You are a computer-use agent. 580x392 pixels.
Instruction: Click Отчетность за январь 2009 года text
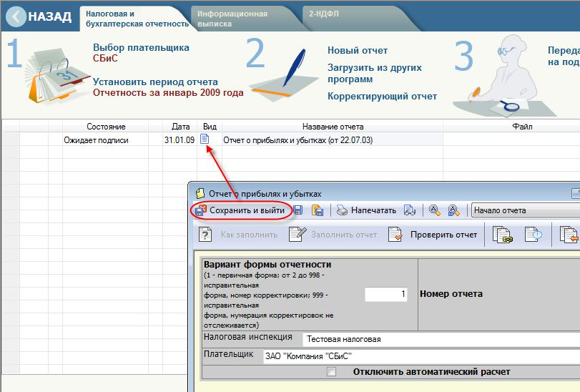[168, 92]
